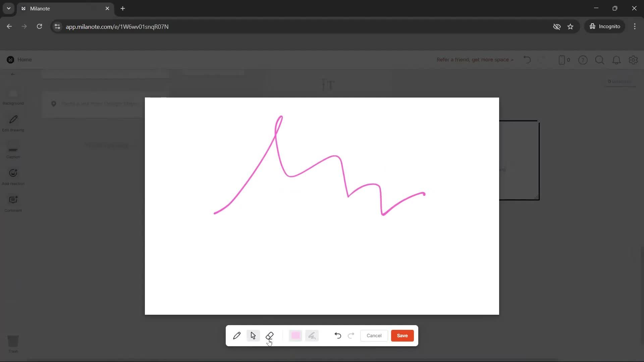Open the Chrome three-dot menu
644x362 pixels.
(635, 26)
